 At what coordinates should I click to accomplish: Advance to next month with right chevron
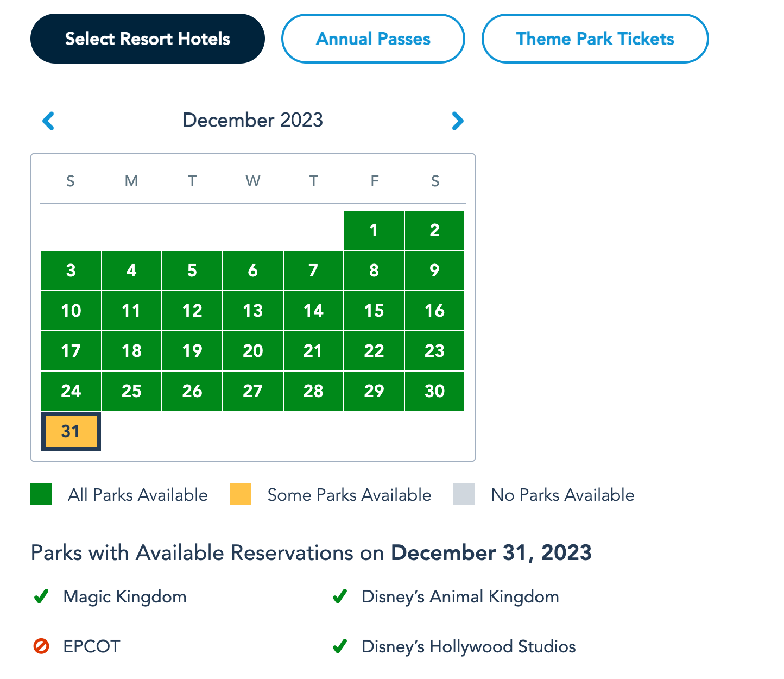coord(458,121)
